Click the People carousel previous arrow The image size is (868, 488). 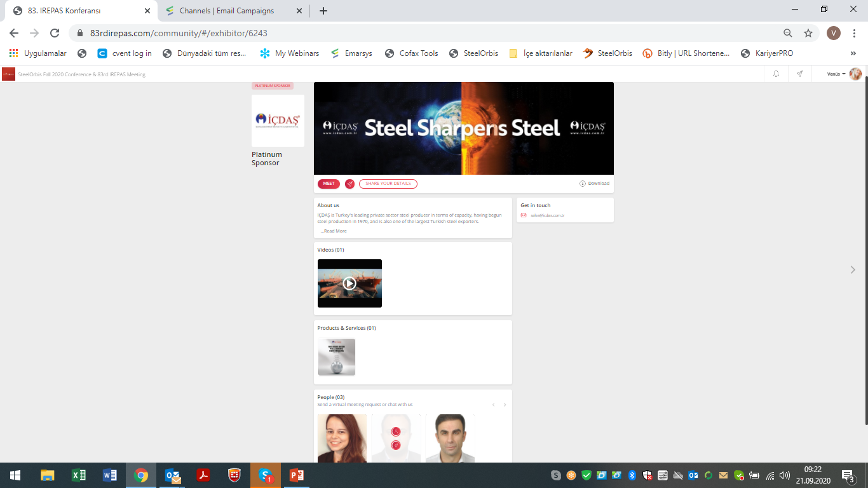tap(493, 405)
